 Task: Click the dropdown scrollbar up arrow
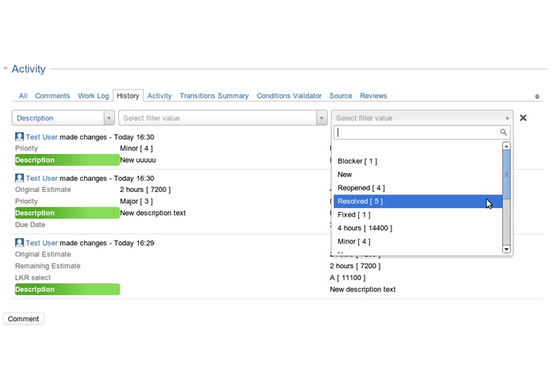click(506, 146)
